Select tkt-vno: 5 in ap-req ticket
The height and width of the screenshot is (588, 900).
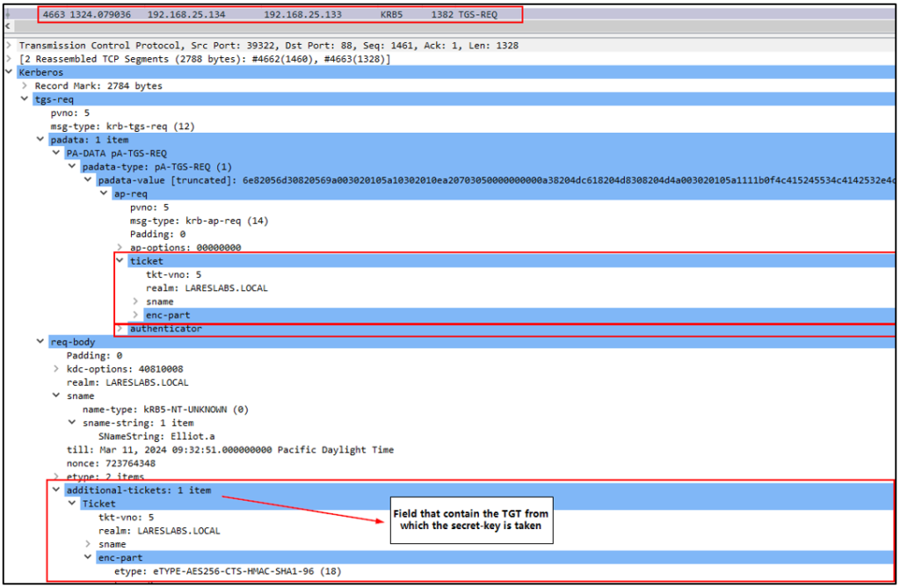[x=173, y=274]
